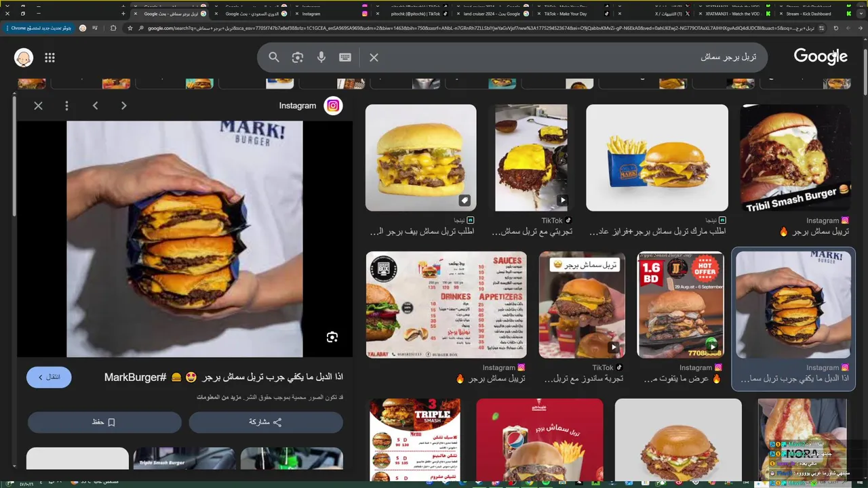
Task: Select highlighted Mark! burger stack thumbnail
Action: 793,305
